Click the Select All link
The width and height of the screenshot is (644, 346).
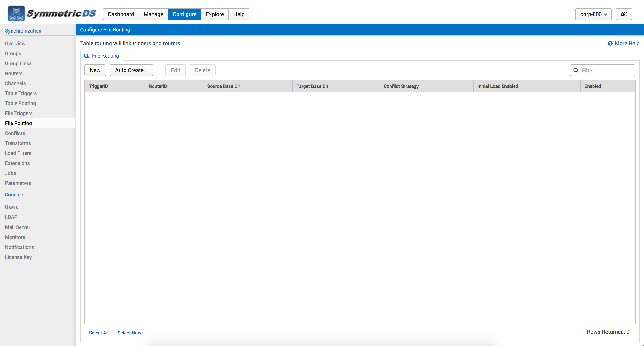click(x=98, y=333)
